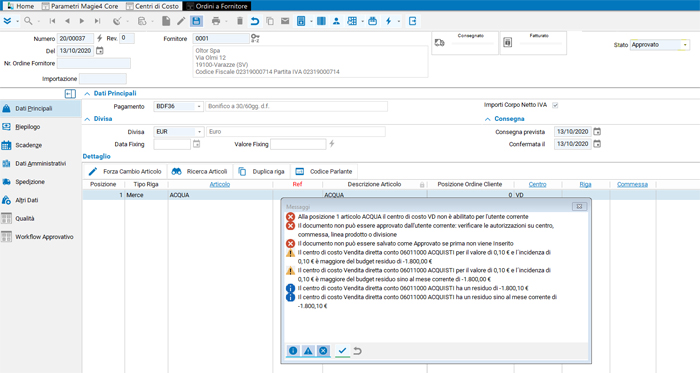Image resolution: width=700 pixels, height=373 pixels.
Task: Click the lightning icon next to Valore Fixing
Action: [332, 144]
